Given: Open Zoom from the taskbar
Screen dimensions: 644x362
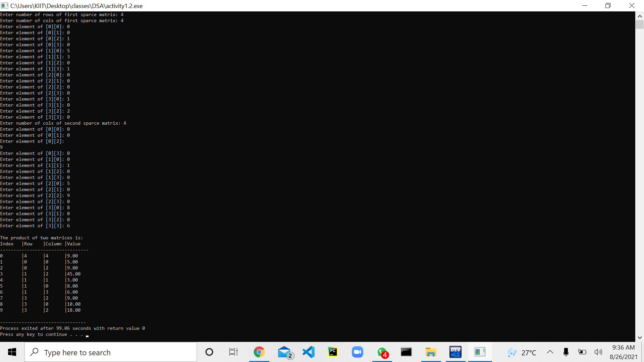Looking at the screenshot, I should [x=357, y=352].
